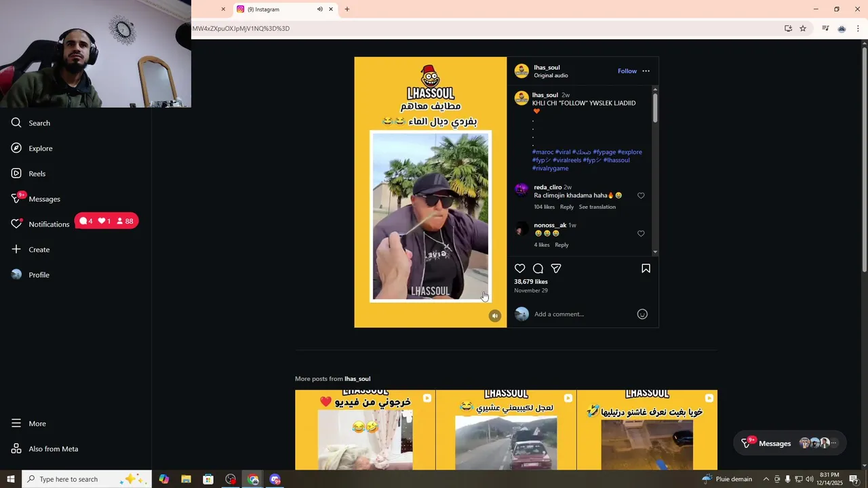The image size is (868, 488).
Task: Open third More posts thumbnail
Action: [647, 430]
